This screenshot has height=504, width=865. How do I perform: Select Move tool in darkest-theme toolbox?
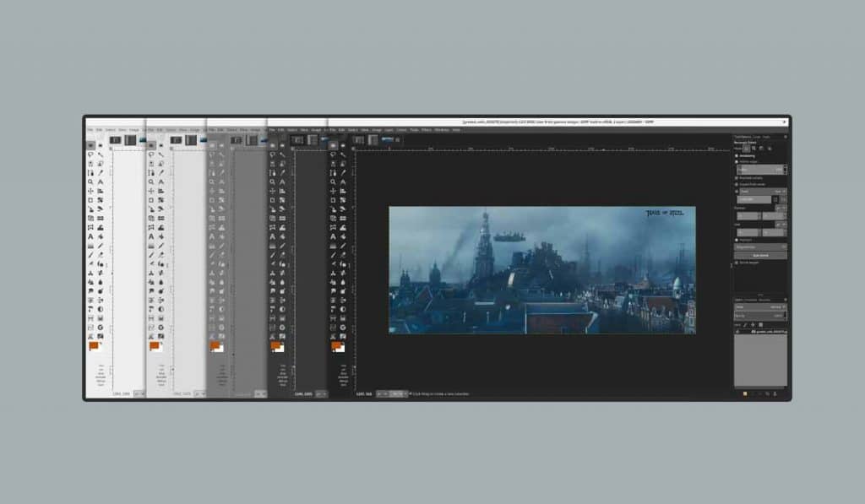tap(333, 191)
